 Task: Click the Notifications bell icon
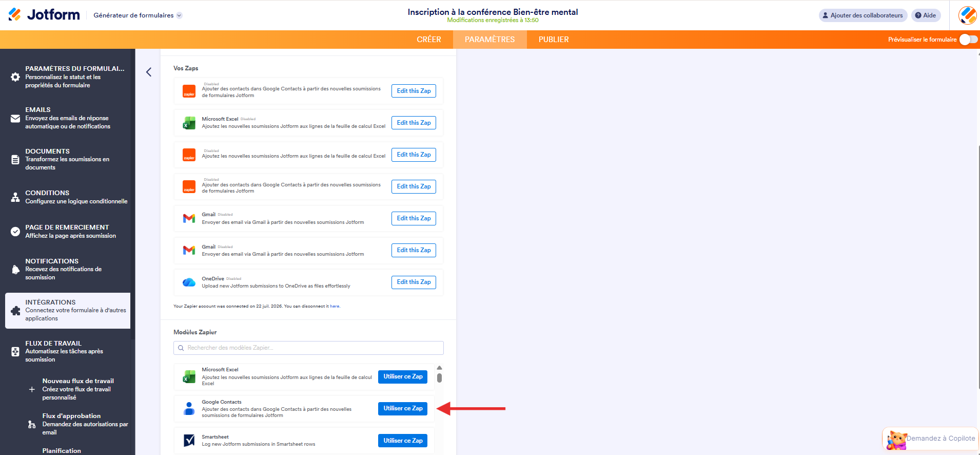(15, 270)
